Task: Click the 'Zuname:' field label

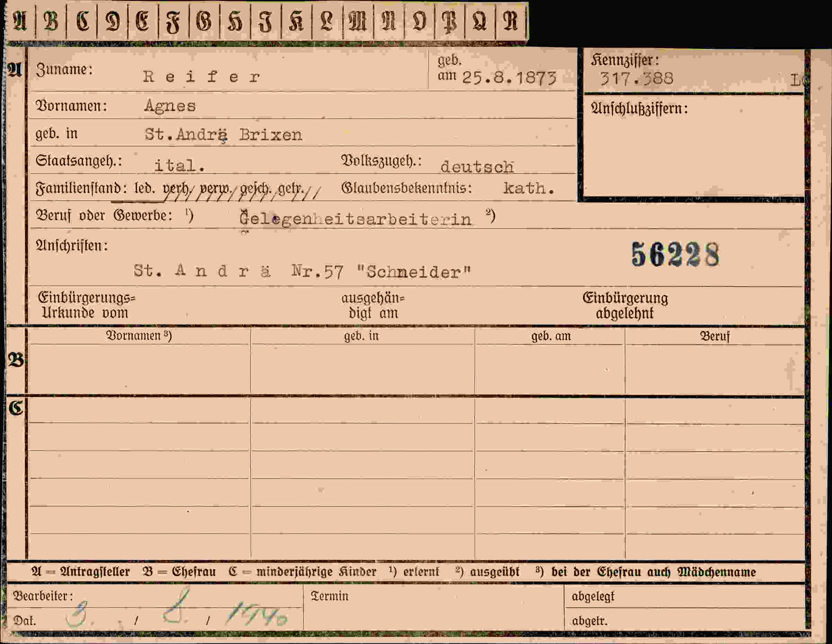Action: [x=64, y=70]
